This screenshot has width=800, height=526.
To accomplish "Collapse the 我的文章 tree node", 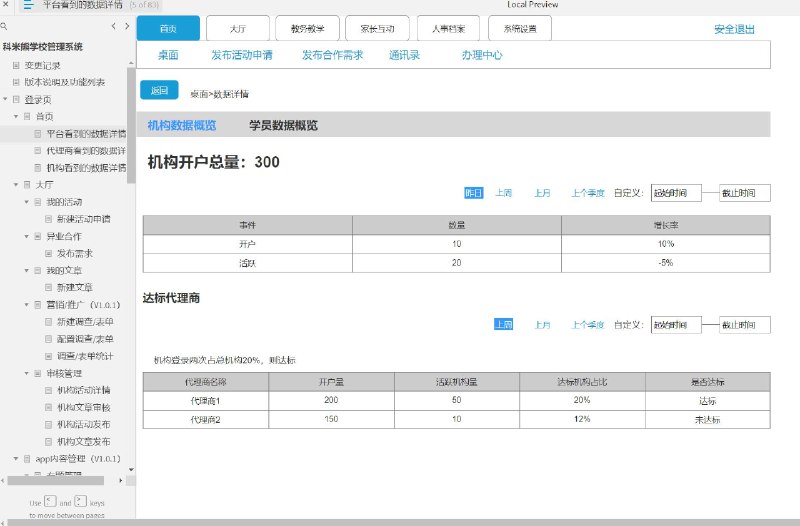I will click(27, 270).
